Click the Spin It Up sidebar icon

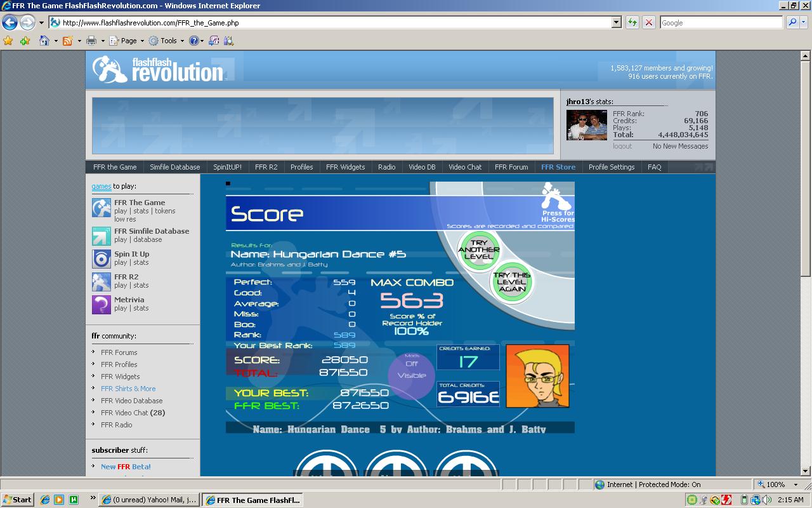(x=101, y=259)
